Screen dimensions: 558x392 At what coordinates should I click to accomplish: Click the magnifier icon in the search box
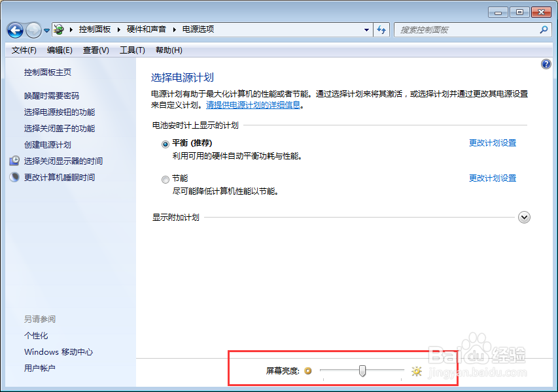tap(543, 29)
